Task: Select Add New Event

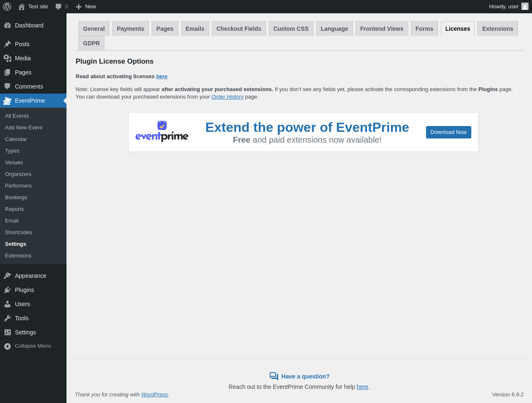Action: coord(33,128)
